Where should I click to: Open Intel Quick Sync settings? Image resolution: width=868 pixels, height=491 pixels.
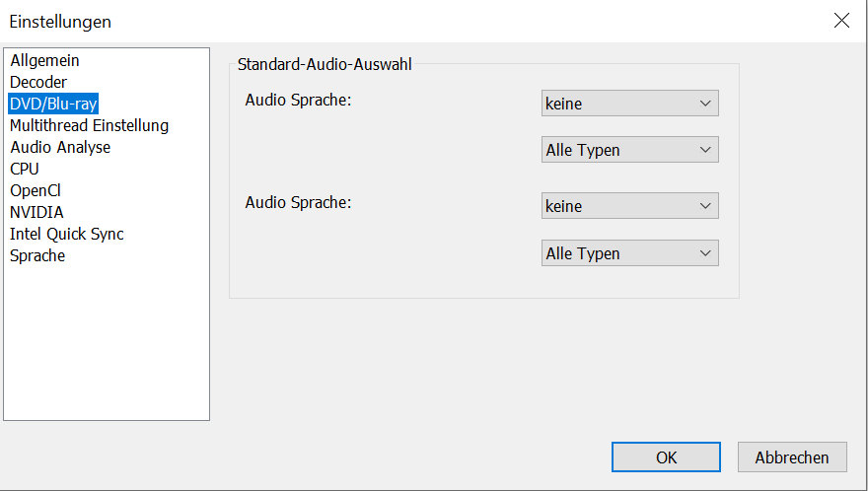pos(66,234)
